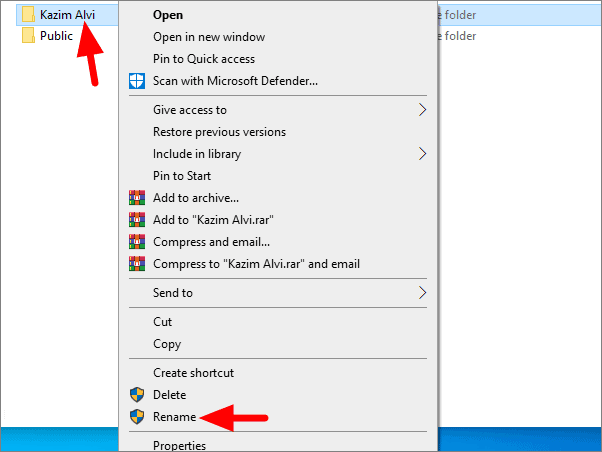602x452 pixels.
Task: Expand the Send to submenu arrow
Action: pyautogui.click(x=422, y=293)
